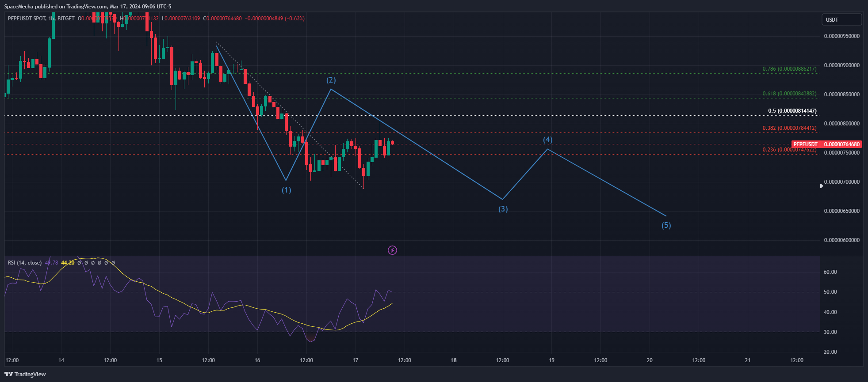Select the 0.618 Fibonacci level label
This screenshot has height=382, width=868.
(789, 94)
